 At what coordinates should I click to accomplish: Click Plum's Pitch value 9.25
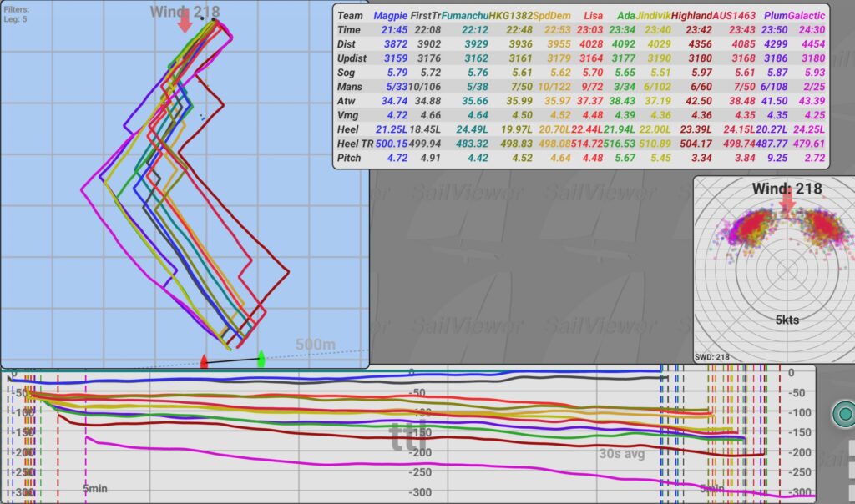point(777,158)
